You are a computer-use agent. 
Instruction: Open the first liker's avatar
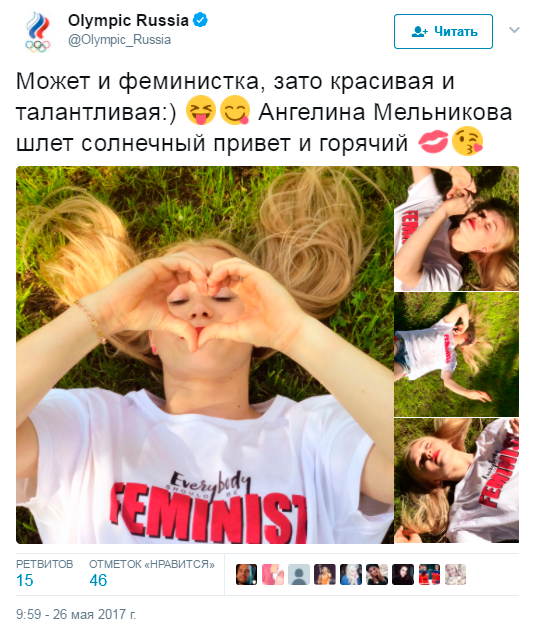click(x=246, y=575)
